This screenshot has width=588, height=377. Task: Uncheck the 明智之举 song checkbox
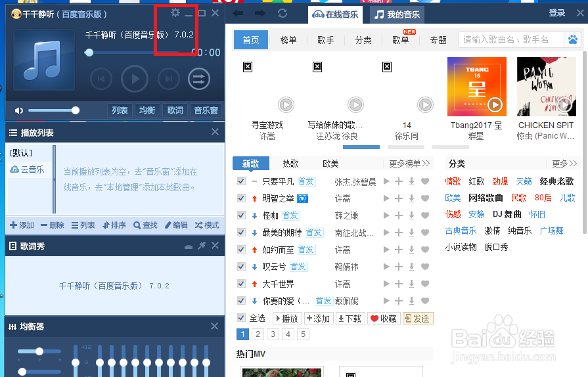coord(241,198)
